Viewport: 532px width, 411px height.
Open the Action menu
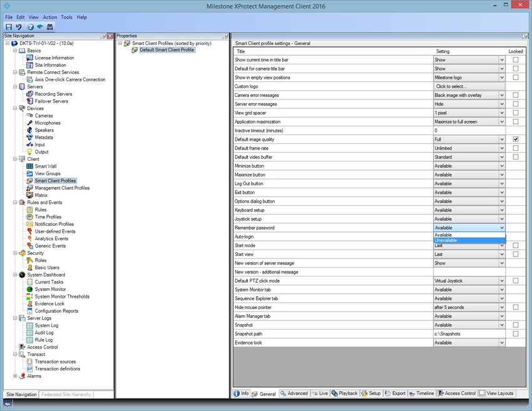[x=50, y=18]
